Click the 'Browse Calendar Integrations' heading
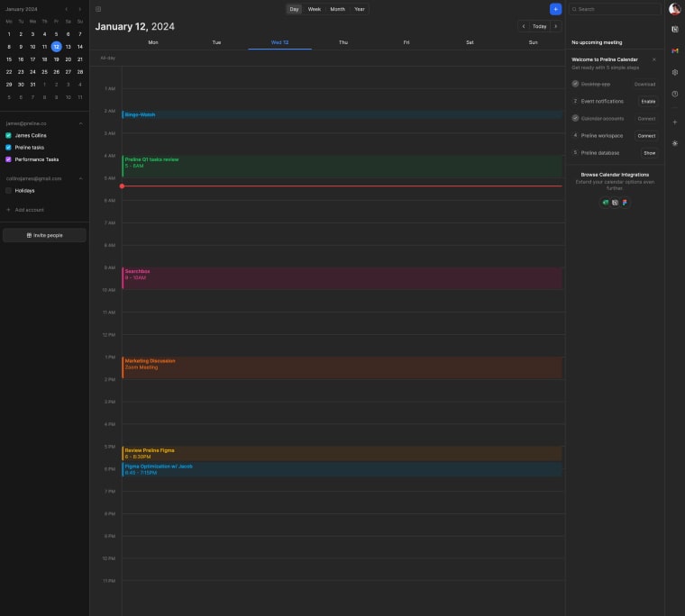This screenshot has height=616, width=685. point(615,175)
